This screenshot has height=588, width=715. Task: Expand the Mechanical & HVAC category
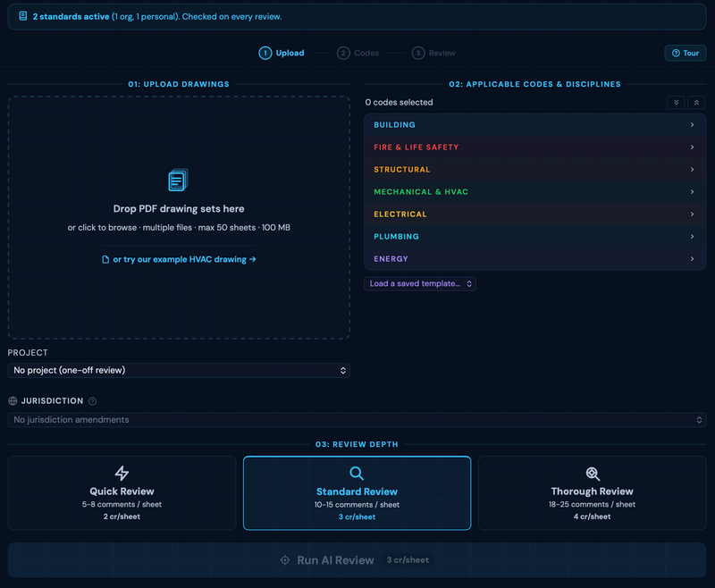(534, 192)
